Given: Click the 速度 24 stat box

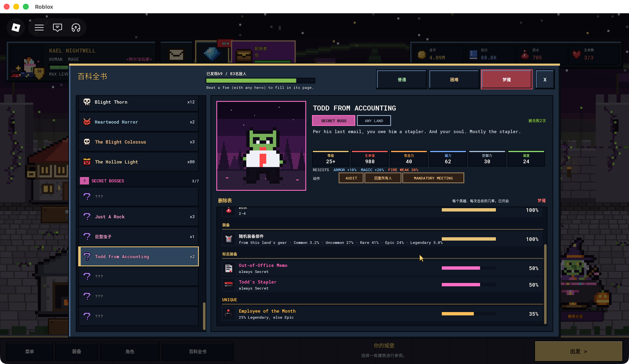Looking at the screenshot, I should pos(526,159).
